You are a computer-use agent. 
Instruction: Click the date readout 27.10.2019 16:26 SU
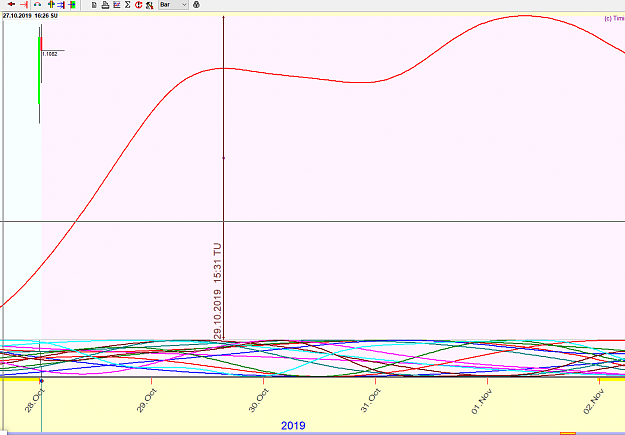coord(30,16)
